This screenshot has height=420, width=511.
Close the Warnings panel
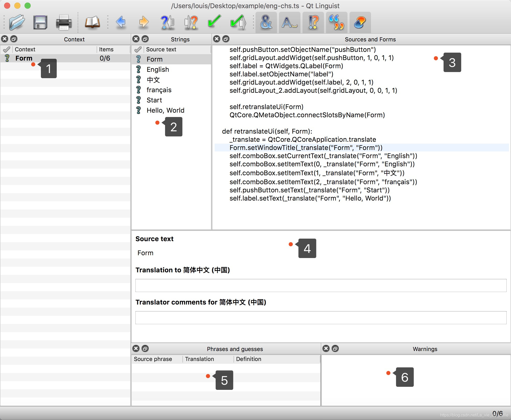pos(326,348)
